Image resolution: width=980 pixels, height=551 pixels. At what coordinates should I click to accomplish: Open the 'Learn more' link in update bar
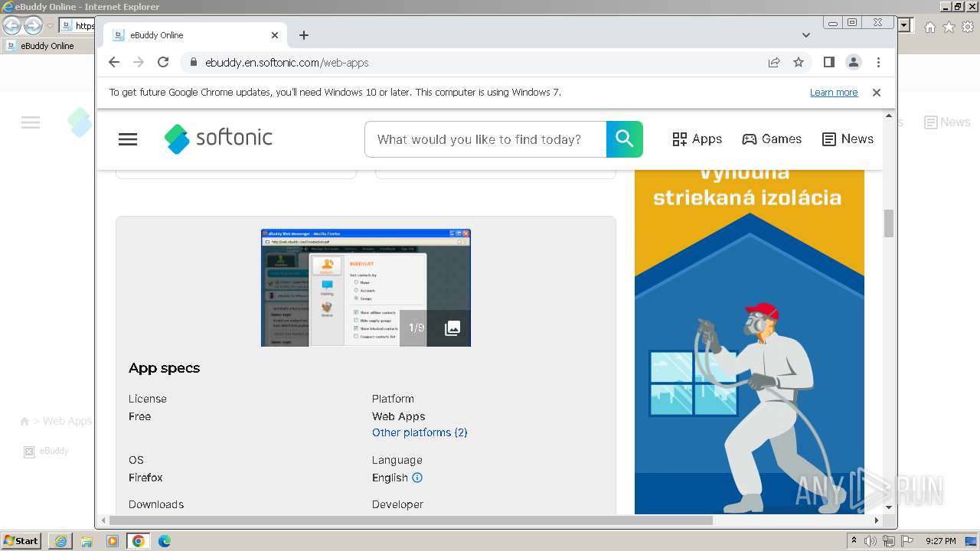coord(834,93)
